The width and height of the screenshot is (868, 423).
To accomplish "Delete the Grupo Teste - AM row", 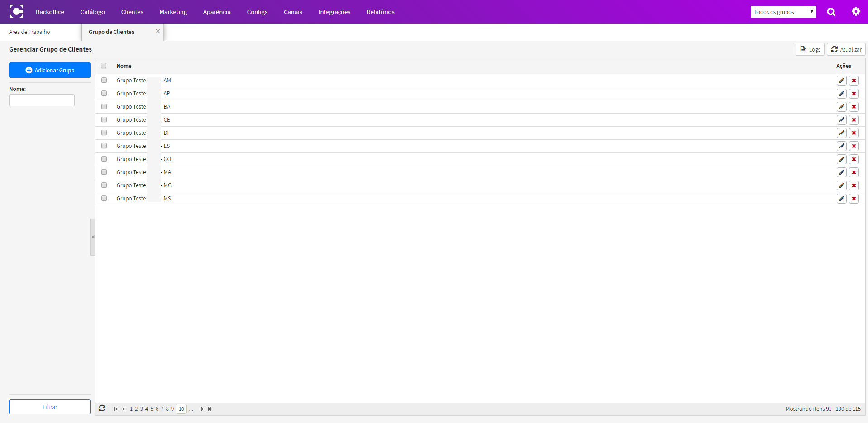I will pos(854,81).
